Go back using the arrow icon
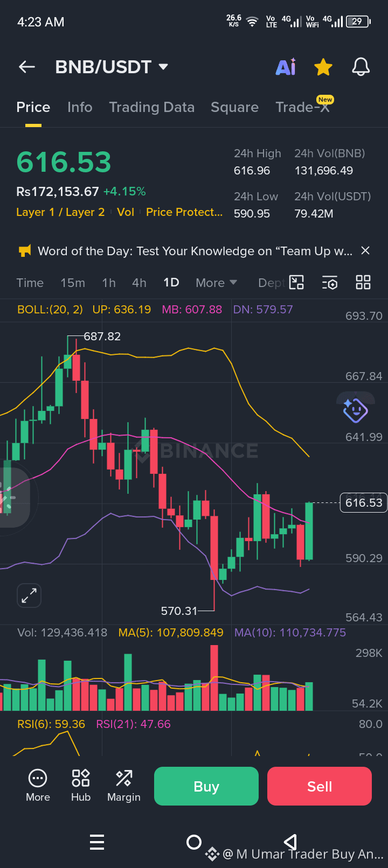Screen dimensions: 388x868 pos(27,67)
